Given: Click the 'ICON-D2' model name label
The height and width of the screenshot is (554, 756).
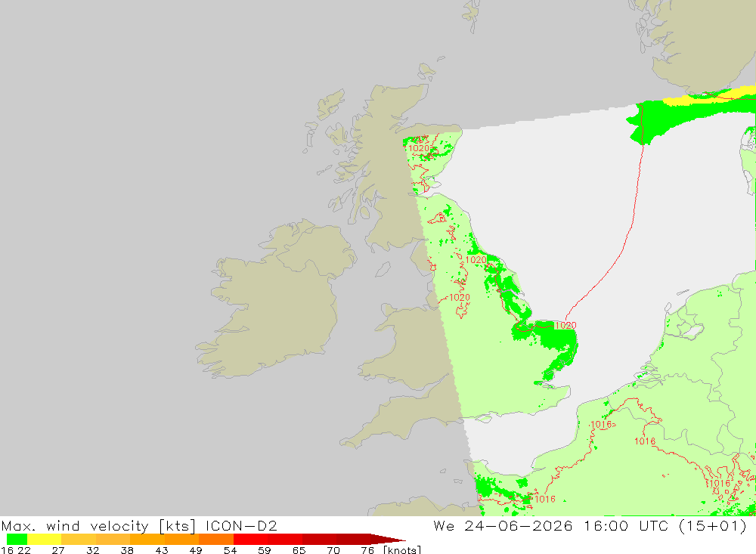Looking at the screenshot, I should 241,525.
